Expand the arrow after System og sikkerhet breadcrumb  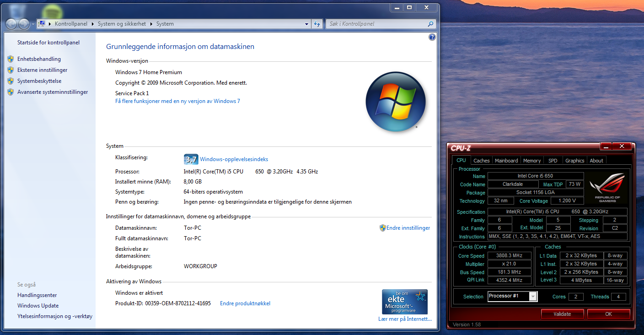[x=152, y=24]
